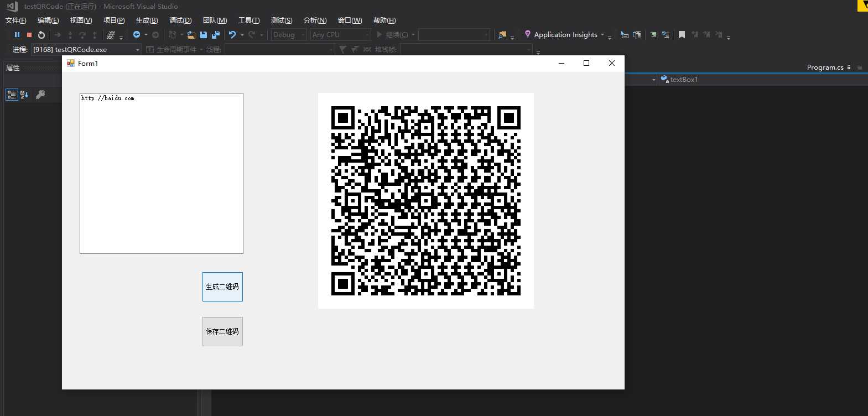
Task: Open the 视图(V) menu
Action: pyautogui.click(x=81, y=20)
